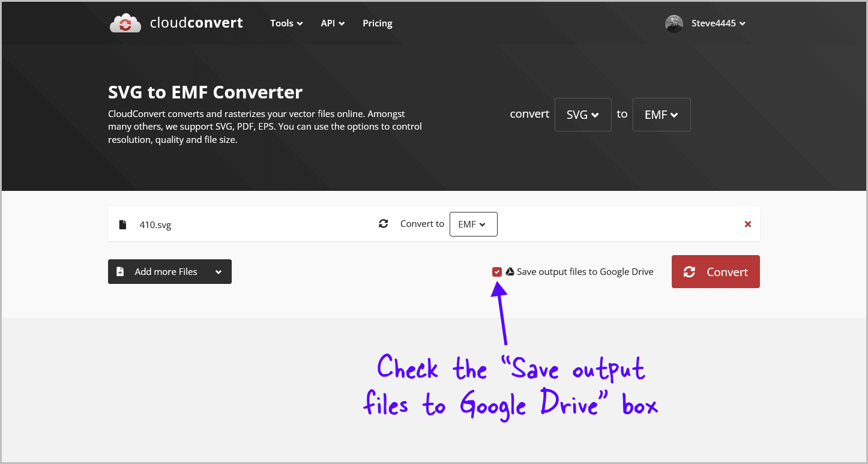Open the EMF target format dropdown in header
The image size is (868, 464).
(662, 115)
